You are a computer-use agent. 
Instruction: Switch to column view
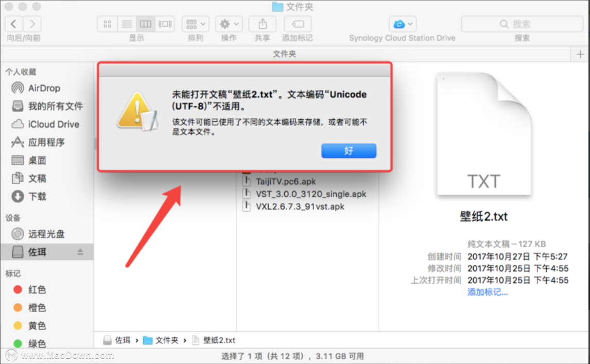[x=146, y=24]
